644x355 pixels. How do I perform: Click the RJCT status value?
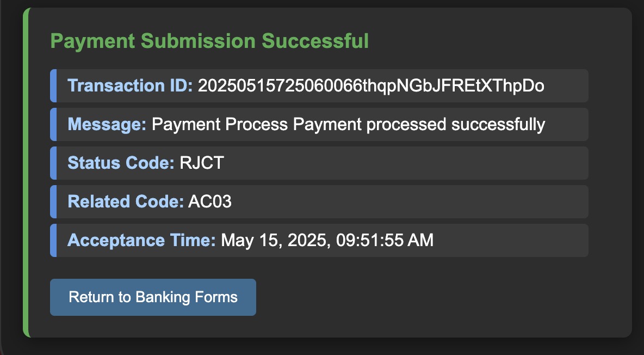point(200,163)
